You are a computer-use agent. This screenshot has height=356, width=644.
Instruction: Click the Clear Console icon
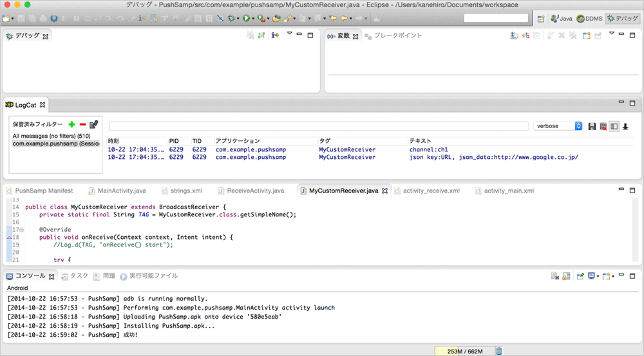coord(555,276)
